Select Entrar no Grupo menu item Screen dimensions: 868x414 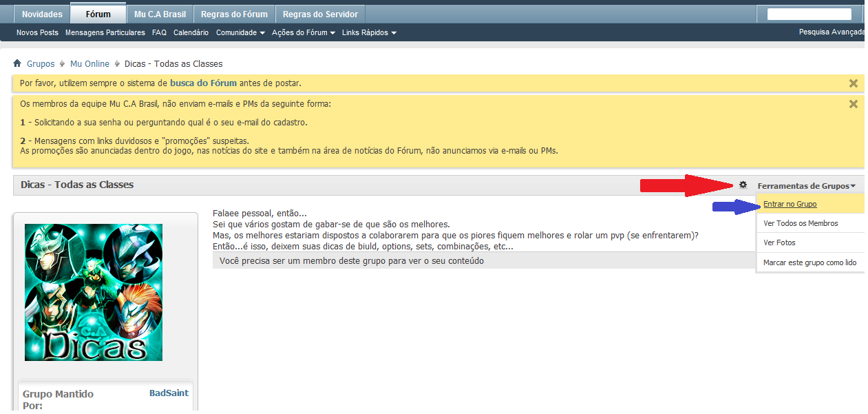pos(790,204)
